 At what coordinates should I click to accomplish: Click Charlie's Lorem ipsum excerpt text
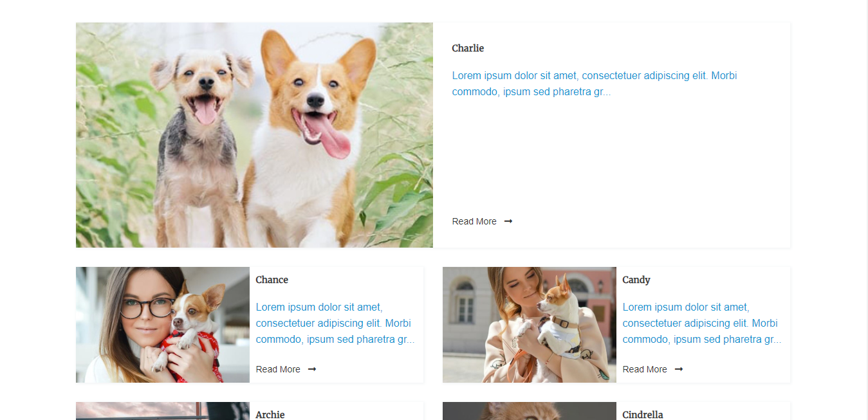595,84
